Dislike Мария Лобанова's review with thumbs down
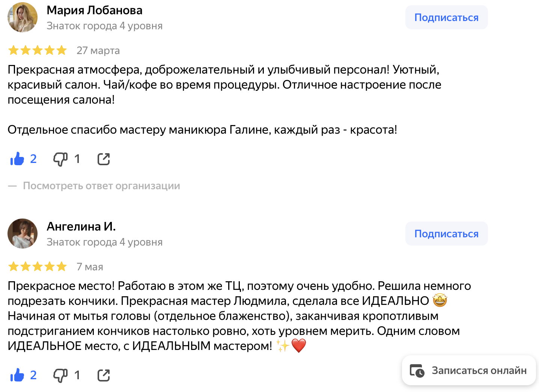The height and width of the screenshot is (392, 539). click(60, 159)
